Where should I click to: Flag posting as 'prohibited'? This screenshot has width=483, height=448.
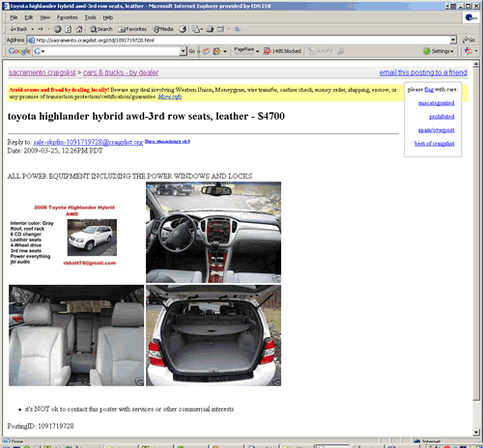tap(441, 117)
